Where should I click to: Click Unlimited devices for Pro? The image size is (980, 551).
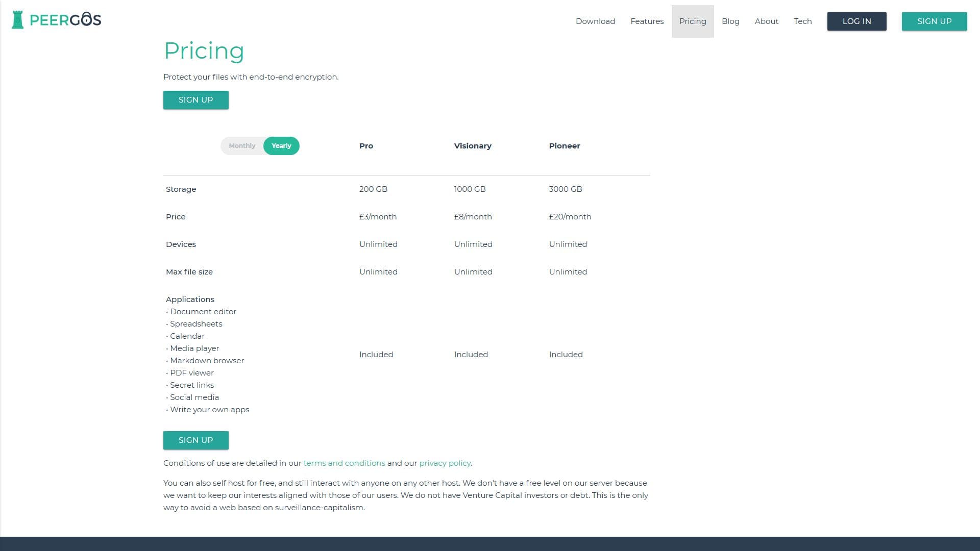coord(378,244)
